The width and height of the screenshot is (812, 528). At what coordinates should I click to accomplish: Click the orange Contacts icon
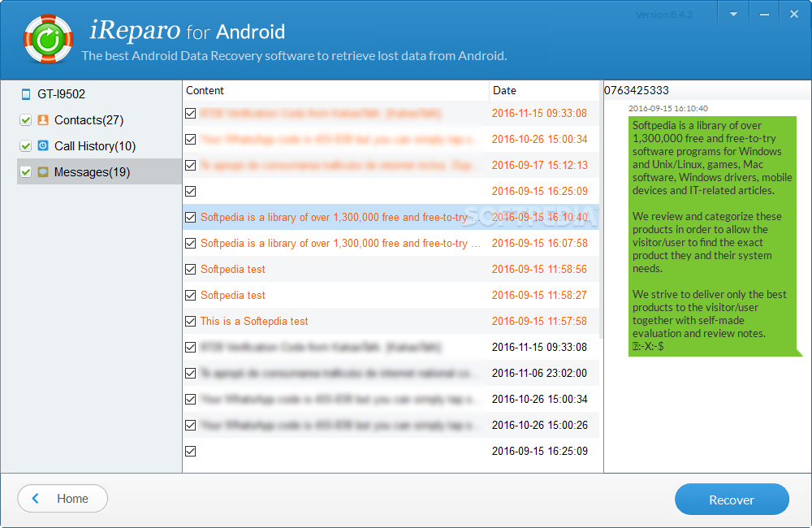coord(44,119)
